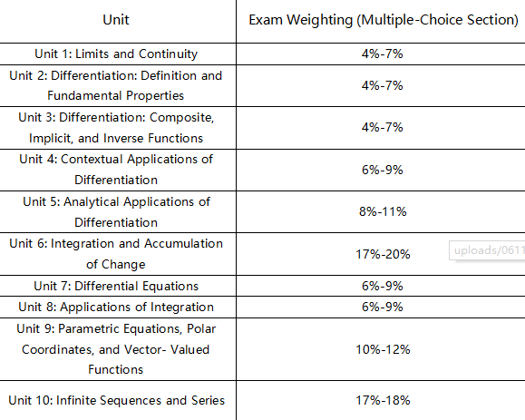Select Unit 4's 6%-9% weighting value

382,170
